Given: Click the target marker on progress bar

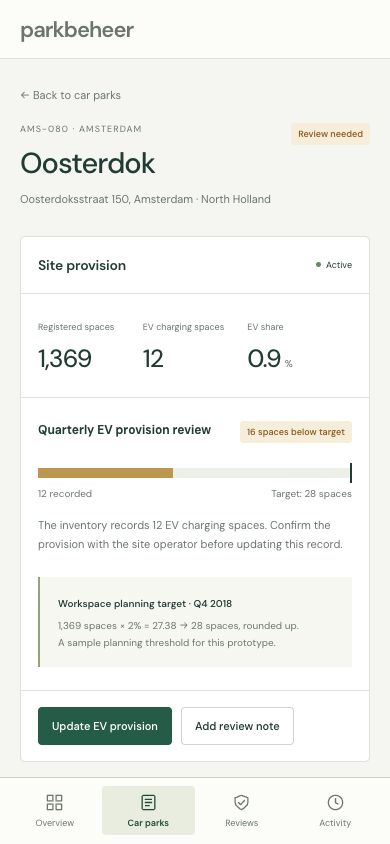Looking at the screenshot, I should click(351, 473).
